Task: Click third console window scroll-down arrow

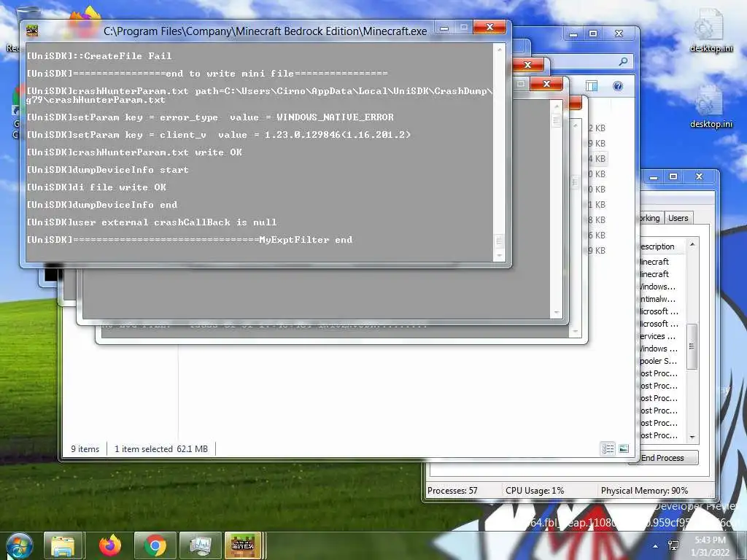Action: [576, 332]
